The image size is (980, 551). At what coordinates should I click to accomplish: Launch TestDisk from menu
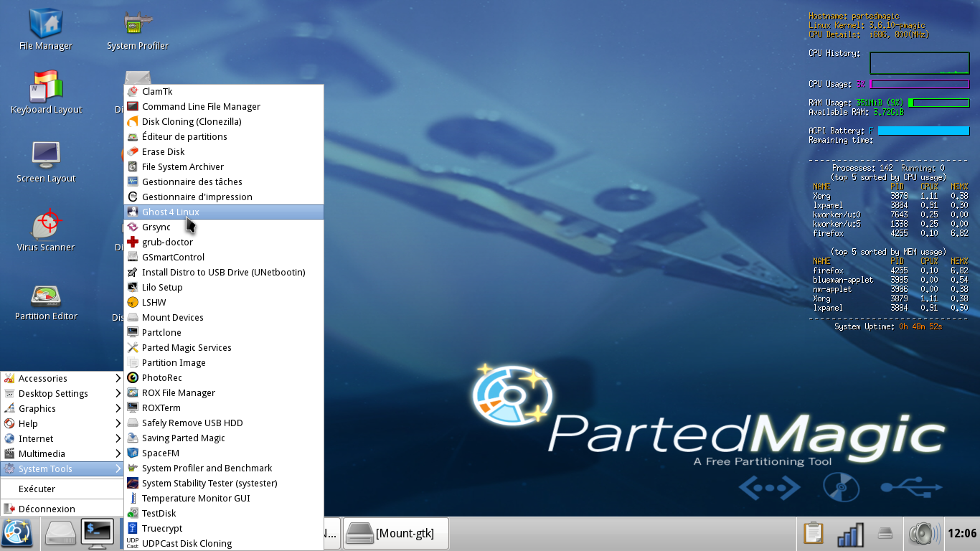pyautogui.click(x=224, y=513)
